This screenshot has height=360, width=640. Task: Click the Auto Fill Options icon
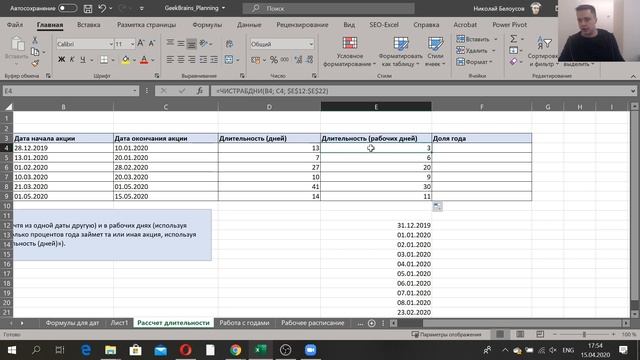pyautogui.click(x=437, y=207)
